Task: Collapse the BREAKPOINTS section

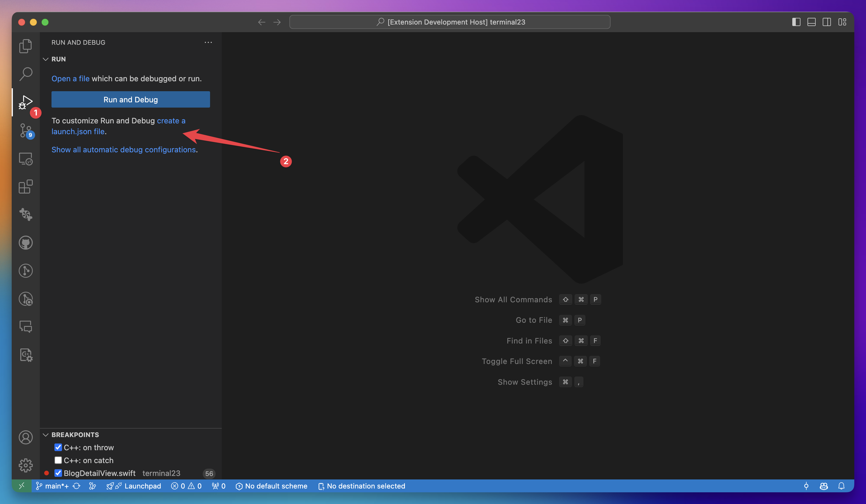Action: coord(46,434)
